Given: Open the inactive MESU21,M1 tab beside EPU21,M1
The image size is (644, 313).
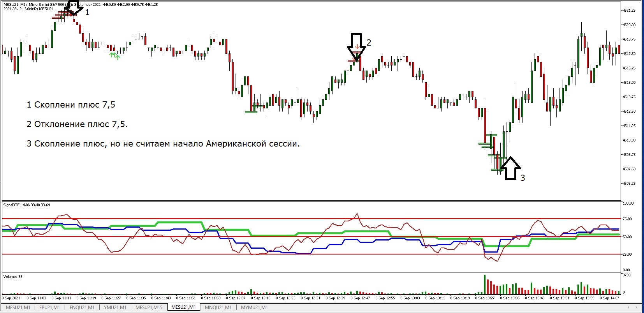Looking at the screenshot, I should [18, 307].
